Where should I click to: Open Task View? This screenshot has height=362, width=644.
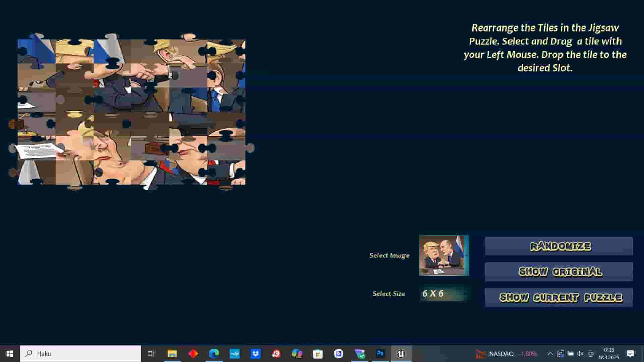[150, 354]
